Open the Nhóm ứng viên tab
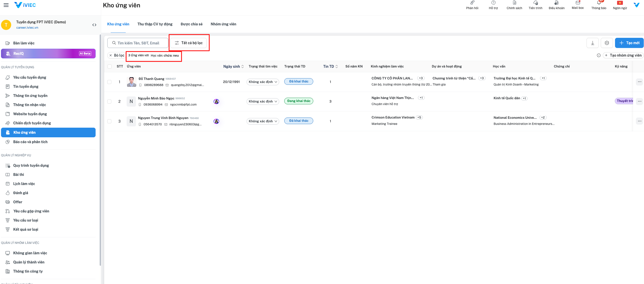Viewport: 644px width, 284px height. (223, 24)
